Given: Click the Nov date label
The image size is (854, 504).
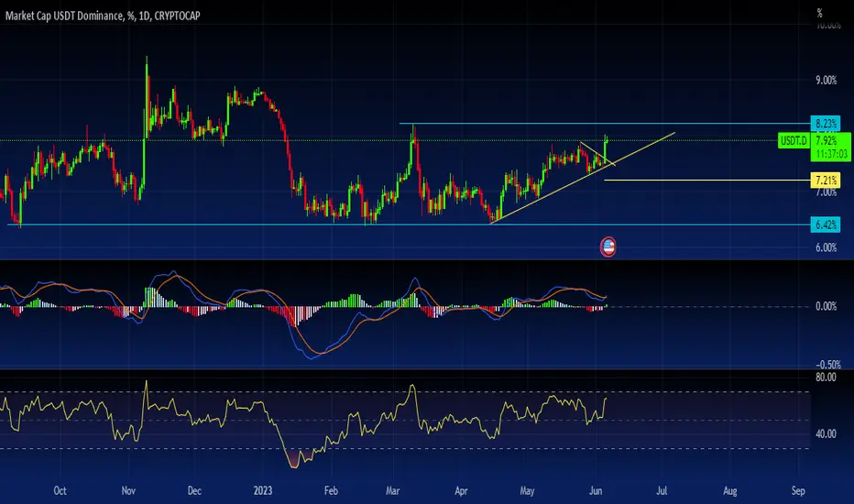Looking at the screenshot, I should pos(128,490).
